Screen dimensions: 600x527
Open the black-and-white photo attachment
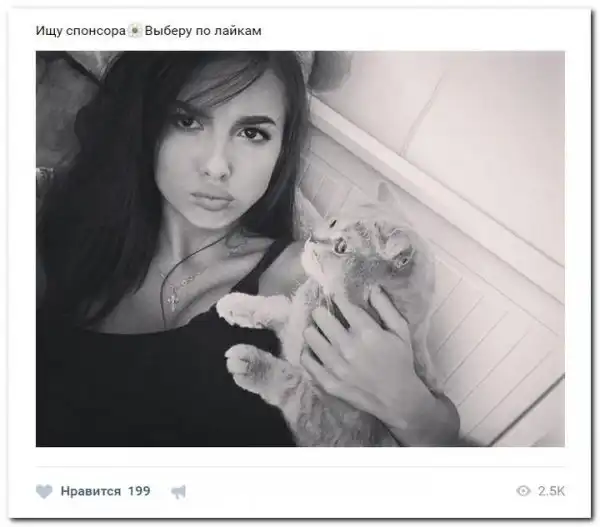point(300,249)
